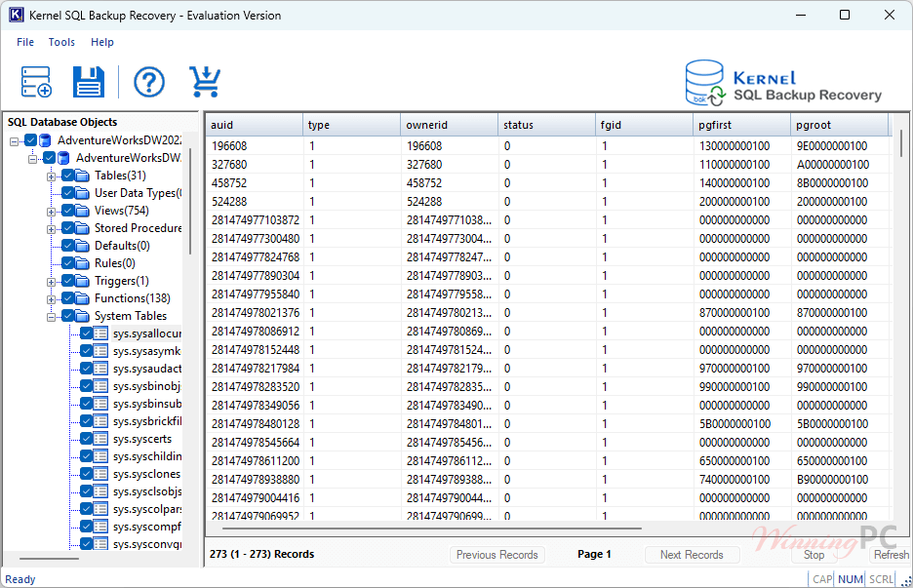Open the File menu
The image size is (913, 588).
[24, 42]
